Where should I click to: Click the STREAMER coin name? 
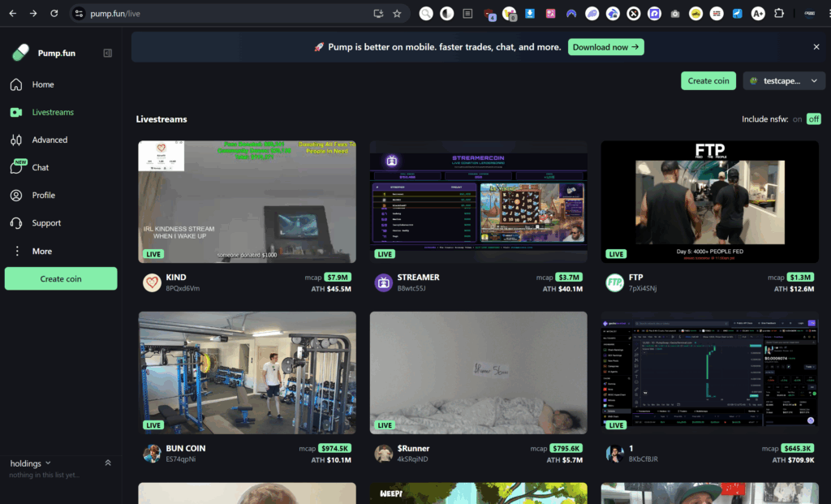point(418,278)
